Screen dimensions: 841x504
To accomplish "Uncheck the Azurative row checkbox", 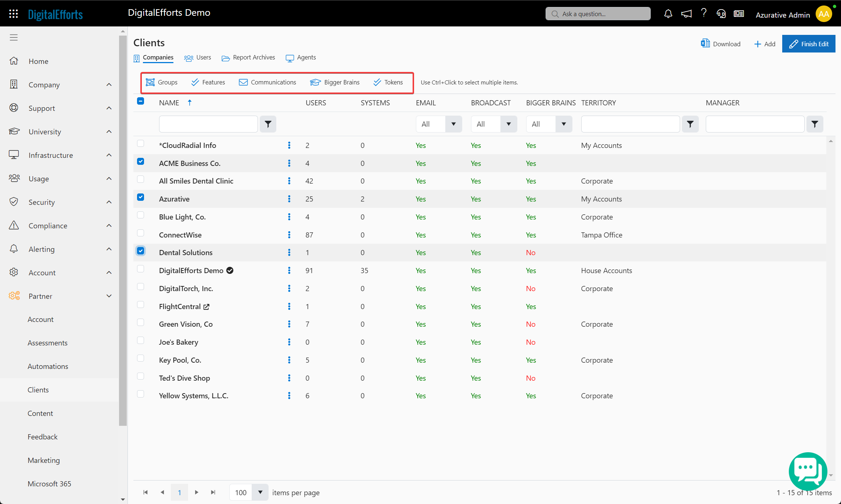I will pyautogui.click(x=140, y=197).
